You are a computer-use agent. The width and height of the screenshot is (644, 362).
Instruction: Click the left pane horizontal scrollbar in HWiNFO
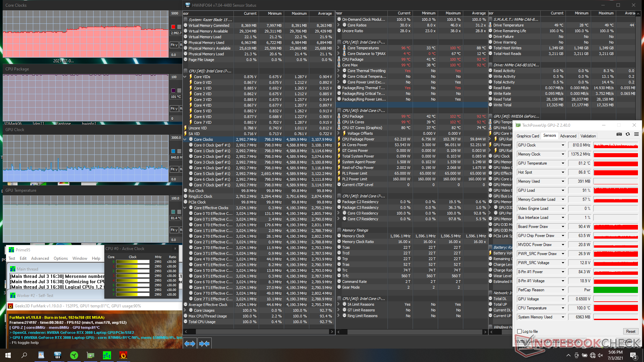coord(259,331)
